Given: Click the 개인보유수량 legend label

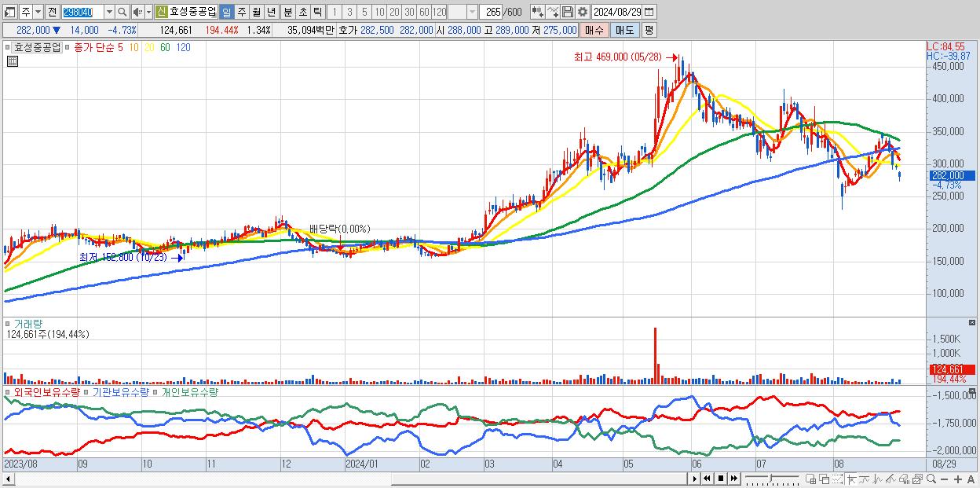Looking at the screenshot, I should pos(189,391).
